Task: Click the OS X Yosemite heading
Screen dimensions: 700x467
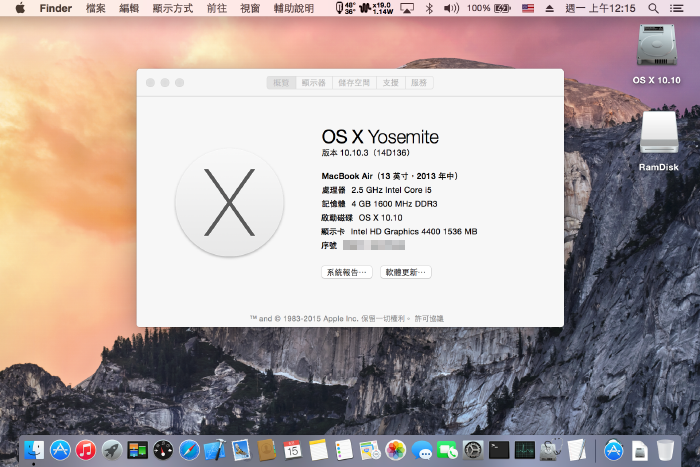Action: (x=380, y=137)
